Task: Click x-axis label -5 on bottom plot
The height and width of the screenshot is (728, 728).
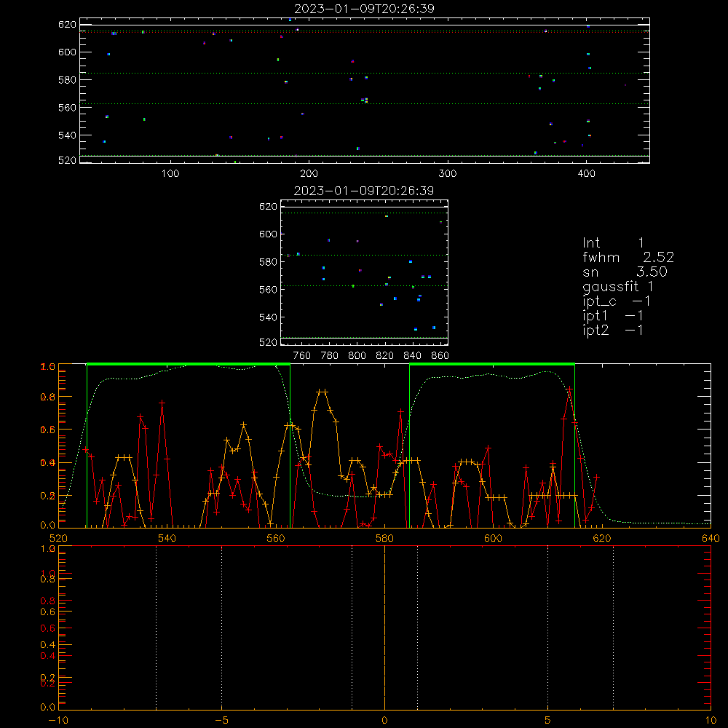Action: pyautogui.click(x=221, y=720)
